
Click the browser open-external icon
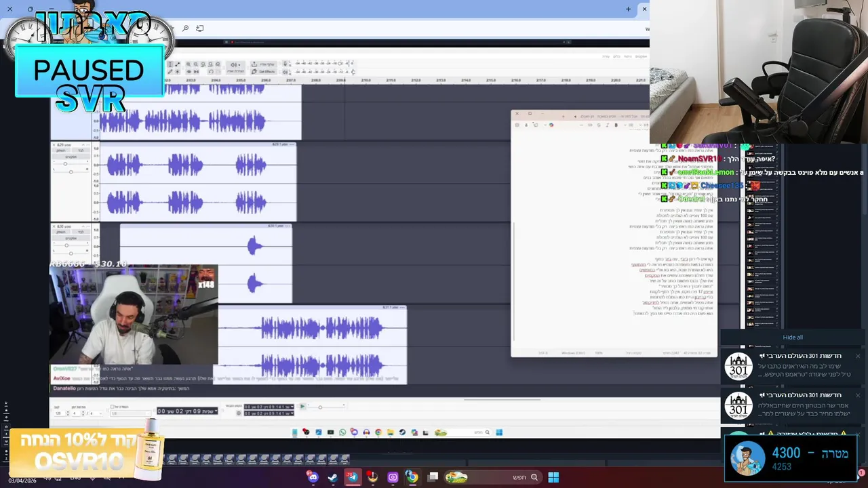click(199, 28)
